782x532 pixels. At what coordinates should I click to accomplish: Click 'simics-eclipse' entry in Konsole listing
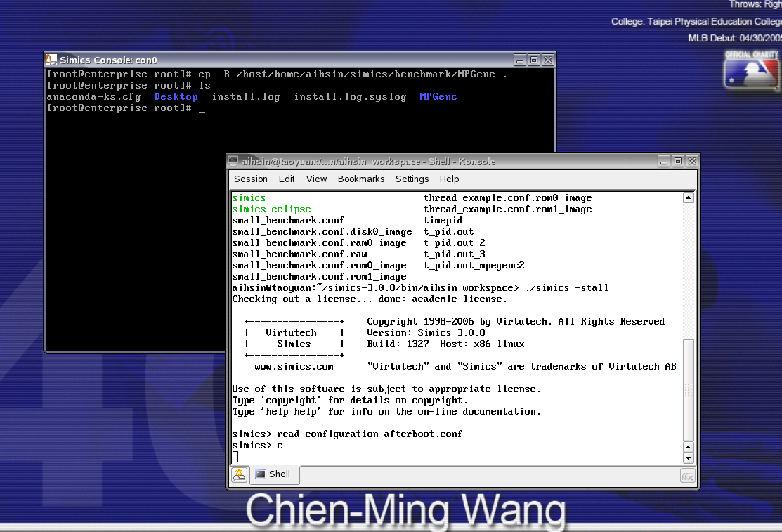(271, 209)
